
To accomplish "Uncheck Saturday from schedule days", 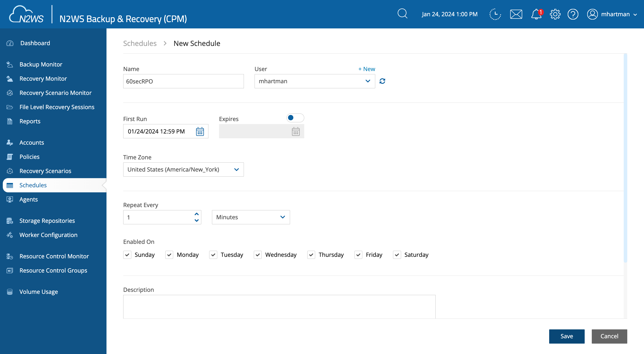I will 397,255.
